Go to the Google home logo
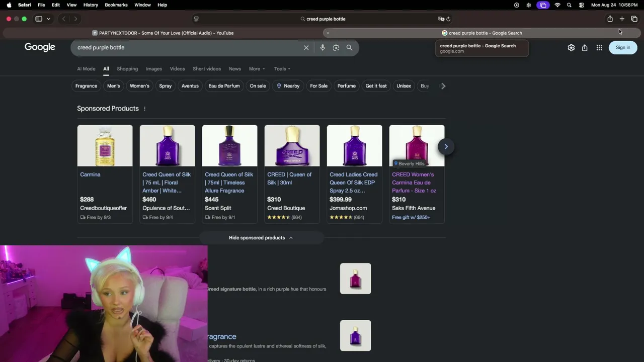This screenshot has width=644, height=362. click(x=40, y=47)
